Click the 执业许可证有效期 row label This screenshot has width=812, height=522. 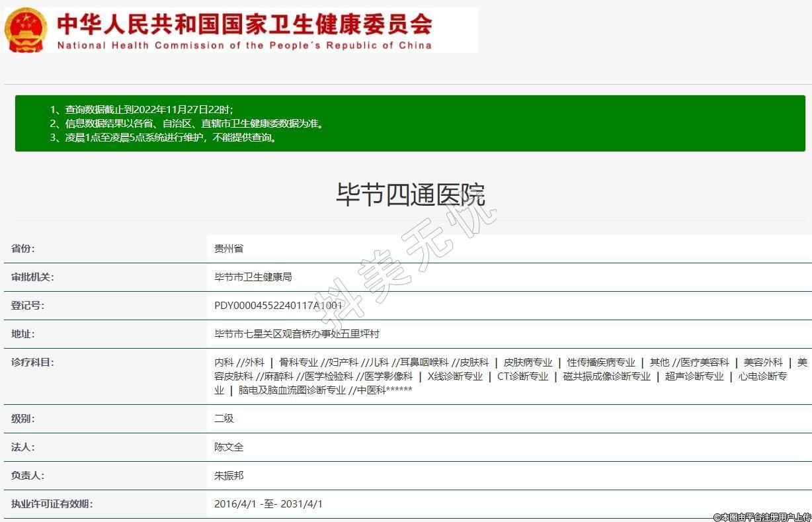point(52,504)
